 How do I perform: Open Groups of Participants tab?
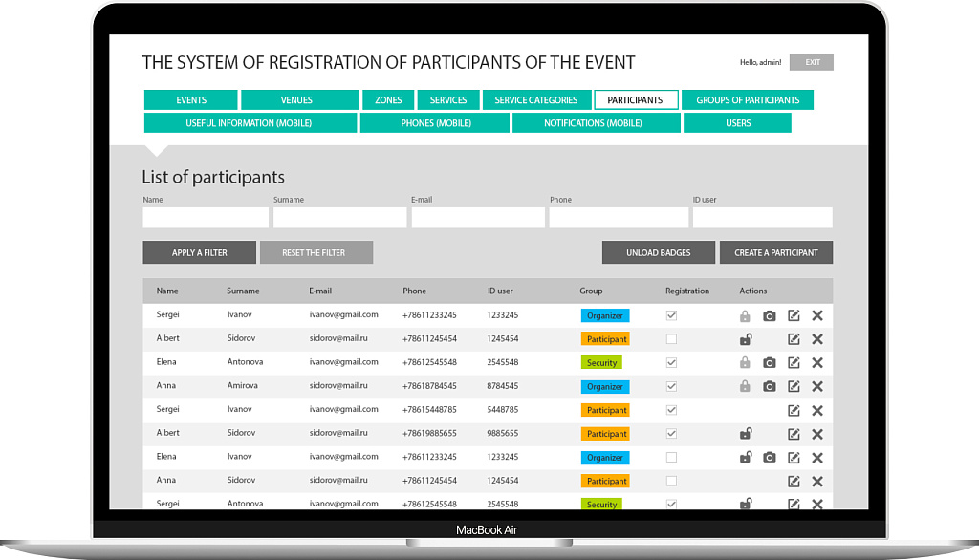tap(748, 100)
